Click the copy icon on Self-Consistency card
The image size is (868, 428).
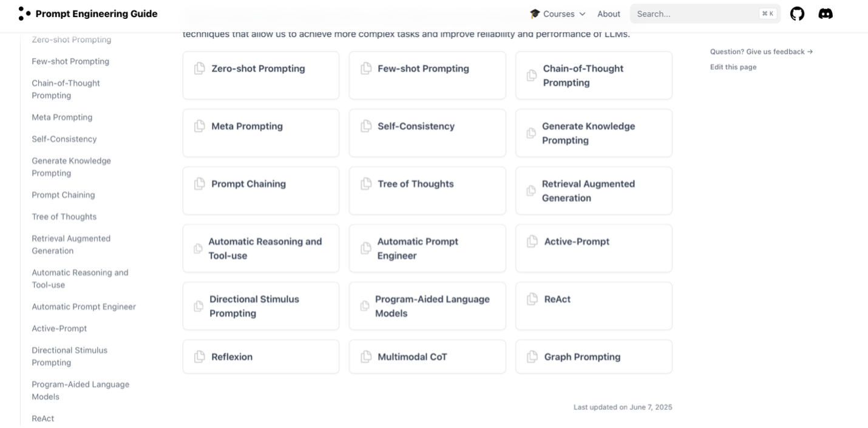pyautogui.click(x=365, y=126)
